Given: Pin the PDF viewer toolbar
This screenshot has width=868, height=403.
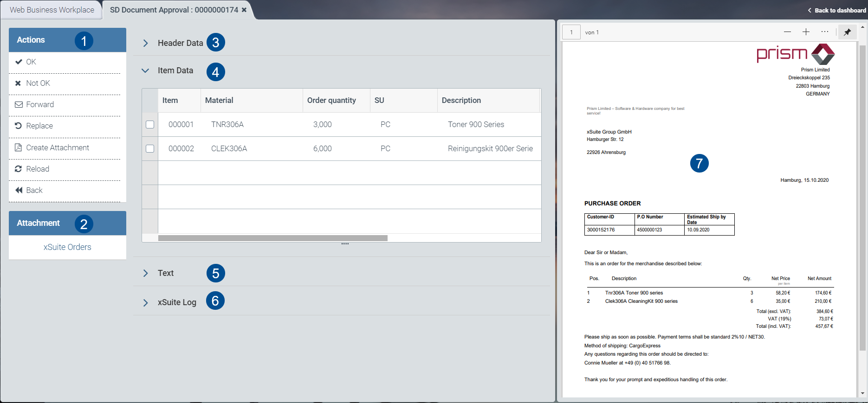Looking at the screenshot, I should pos(847,32).
